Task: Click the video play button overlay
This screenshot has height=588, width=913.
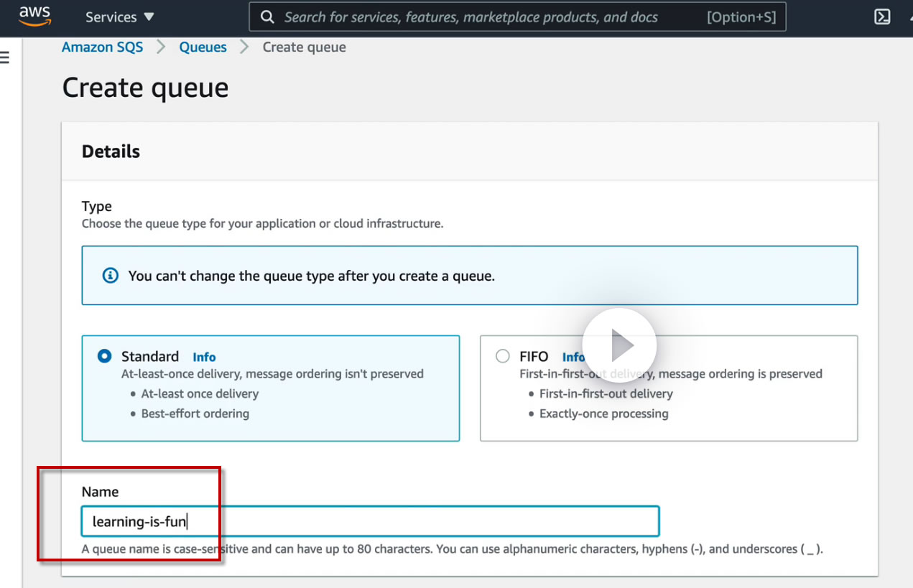Action: coord(619,346)
